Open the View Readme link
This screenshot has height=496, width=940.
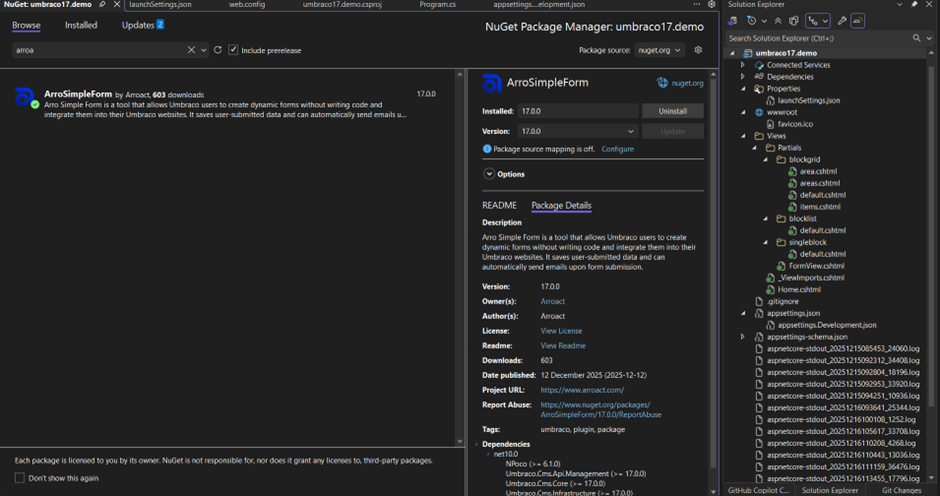[x=563, y=345]
